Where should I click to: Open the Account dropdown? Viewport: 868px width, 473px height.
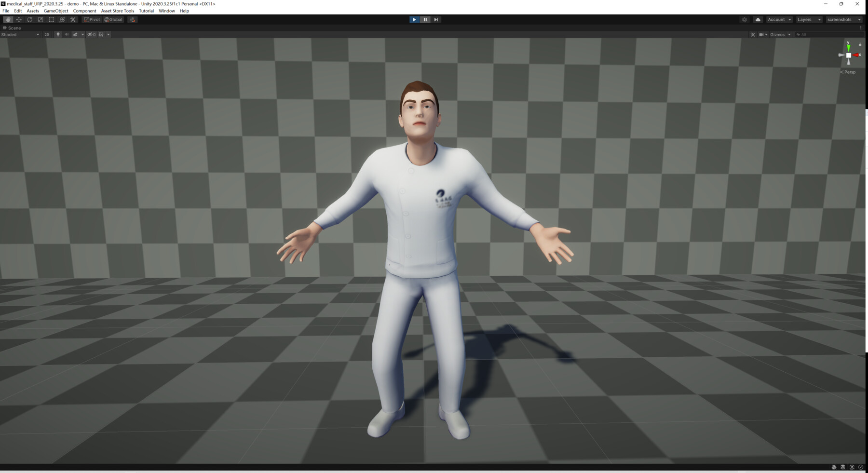(779, 20)
